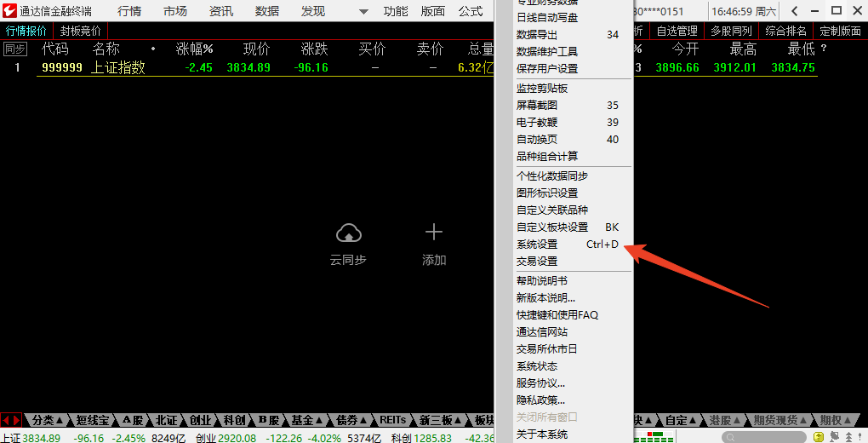Image resolution: width=868 pixels, height=443 pixels.
Task: Select 电子教鞭 menu item
Action: (564, 123)
